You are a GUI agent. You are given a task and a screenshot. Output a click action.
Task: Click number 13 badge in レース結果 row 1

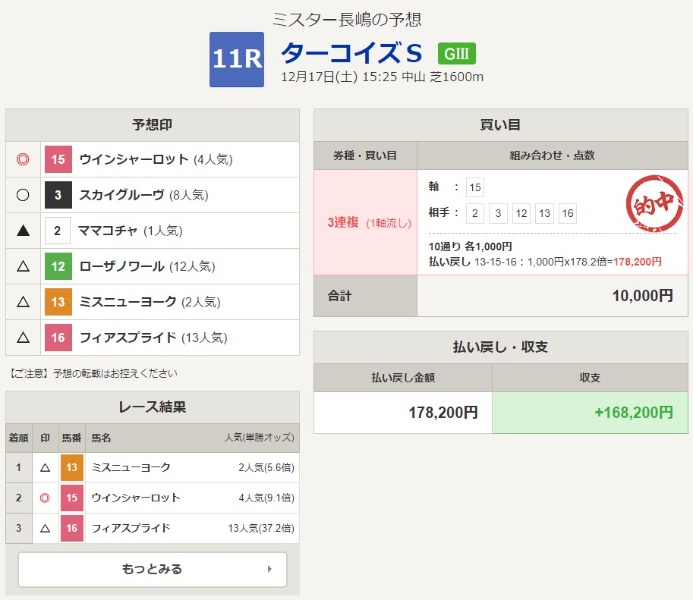72,467
